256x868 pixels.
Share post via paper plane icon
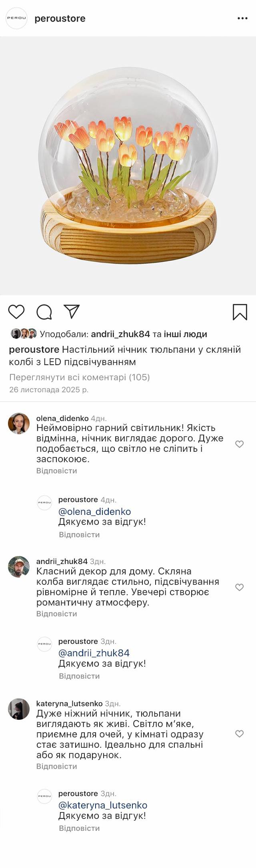(x=72, y=312)
